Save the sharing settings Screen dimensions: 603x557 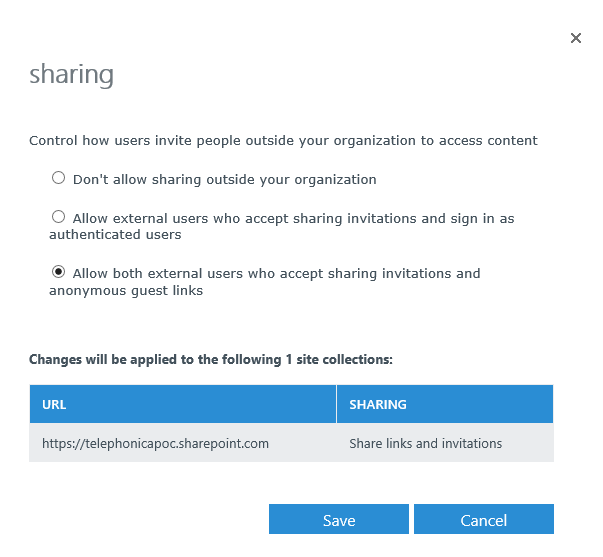click(338, 519)
